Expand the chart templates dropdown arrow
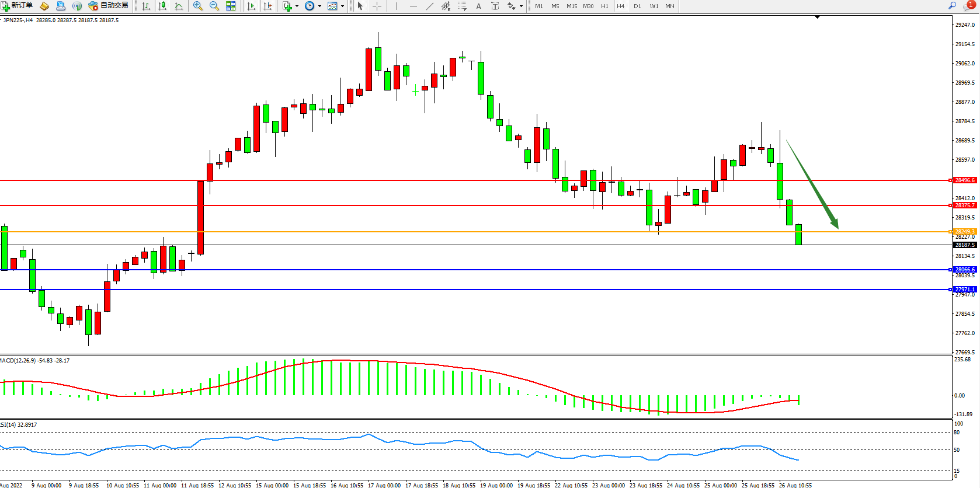Viewport: 980px width, 488px height. click(x=342, y=6)
